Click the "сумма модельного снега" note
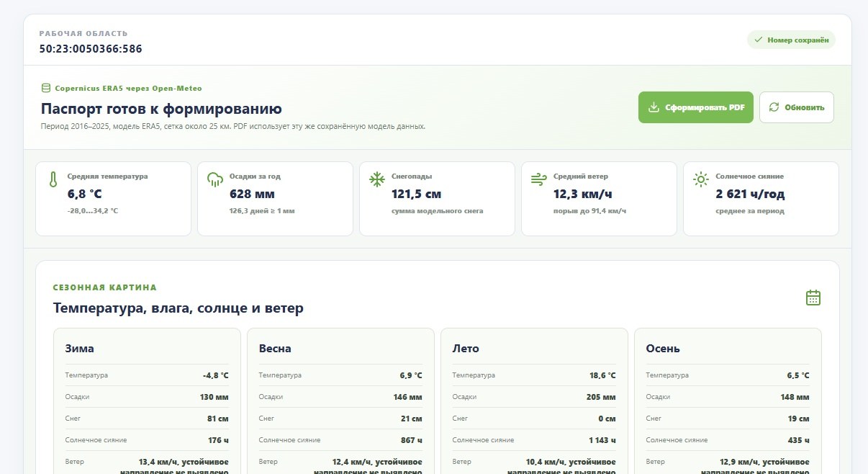This screenshot has height=474, width=868. pyautogui.click(x=438, y=211)
